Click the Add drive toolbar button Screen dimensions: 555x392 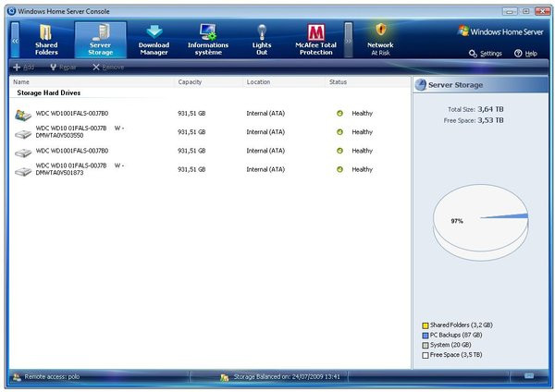click(x=24, y=67)
